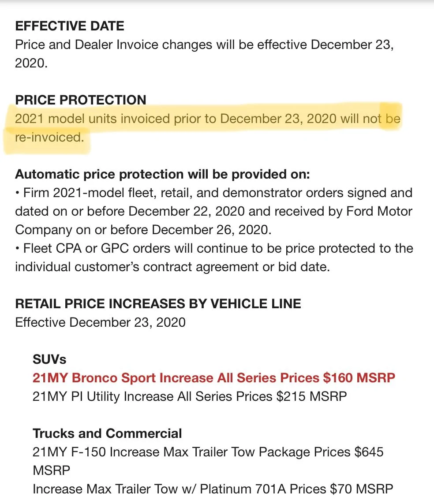The image size is (434, 504).
Task: Click the Trucks and Commercial heading
Action: 107,433
